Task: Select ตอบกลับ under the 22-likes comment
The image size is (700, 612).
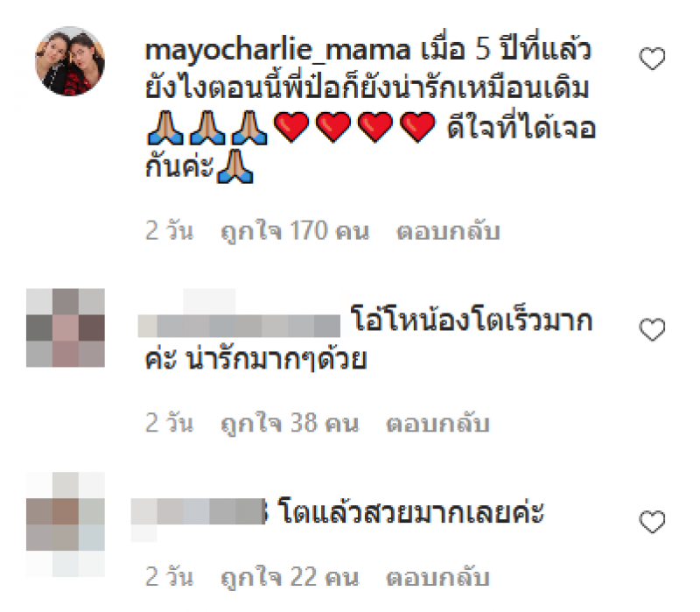Action: point(437,577)
